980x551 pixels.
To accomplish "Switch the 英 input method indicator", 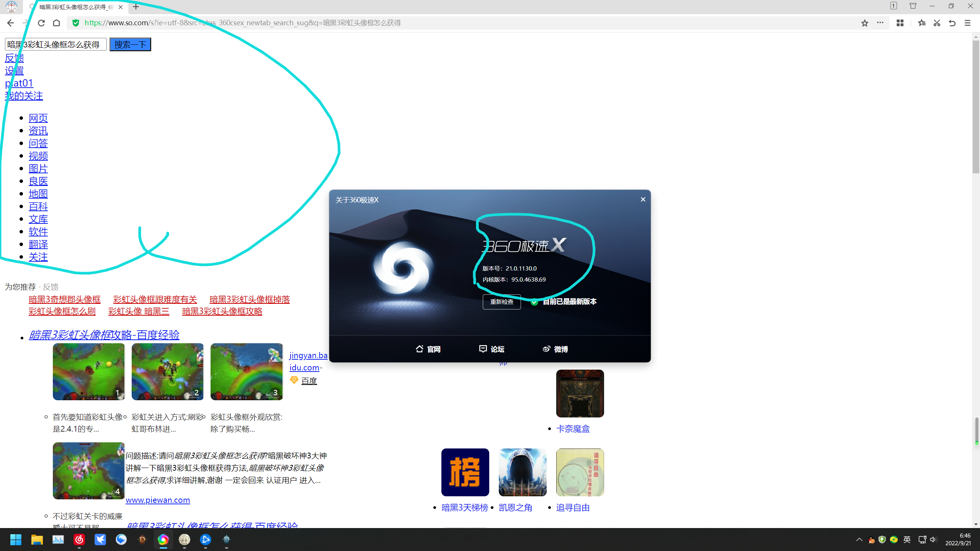I will pyautogui.click(x=907, y=540).
